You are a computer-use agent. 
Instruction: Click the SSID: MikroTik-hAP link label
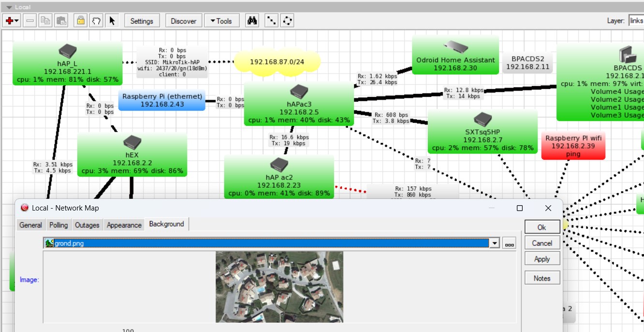(x=173, y=62)
